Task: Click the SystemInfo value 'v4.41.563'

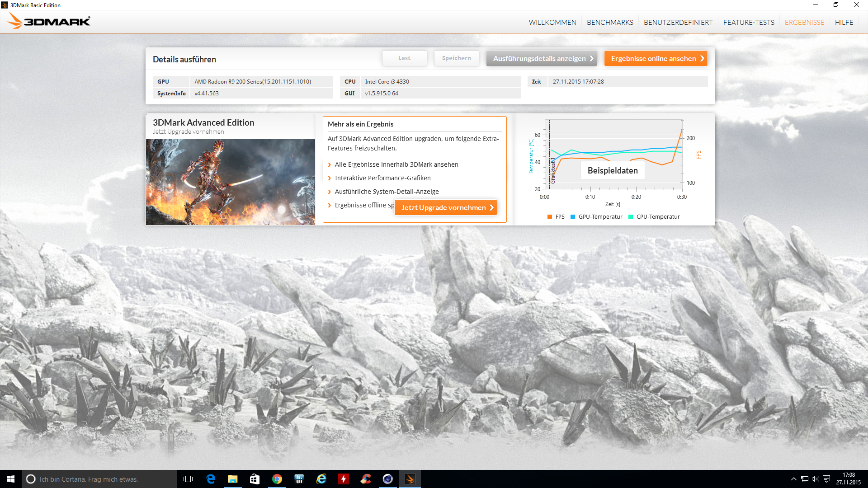Action: [207, 94]
